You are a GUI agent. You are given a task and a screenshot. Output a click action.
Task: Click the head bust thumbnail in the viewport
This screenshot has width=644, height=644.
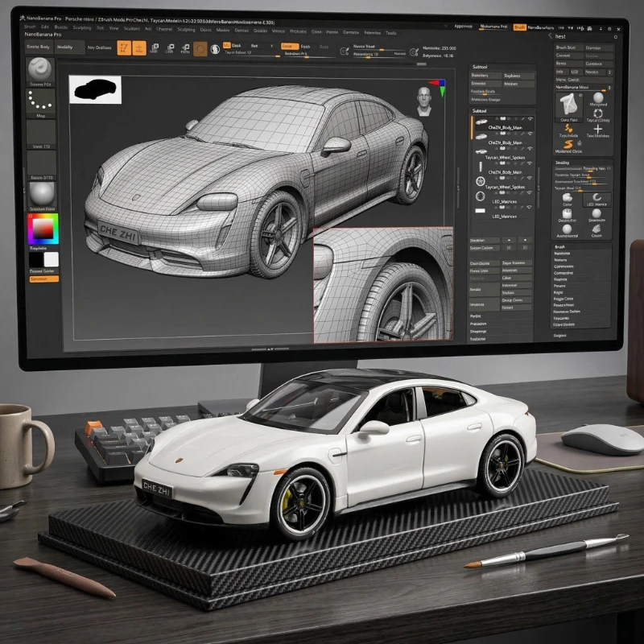[424, 101]
